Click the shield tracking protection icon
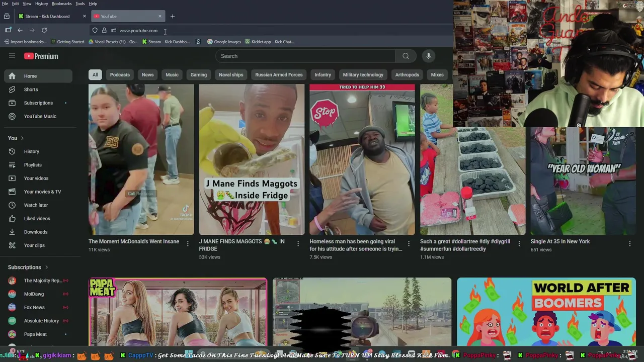This screenshot has width=644, height=362. 95,30
